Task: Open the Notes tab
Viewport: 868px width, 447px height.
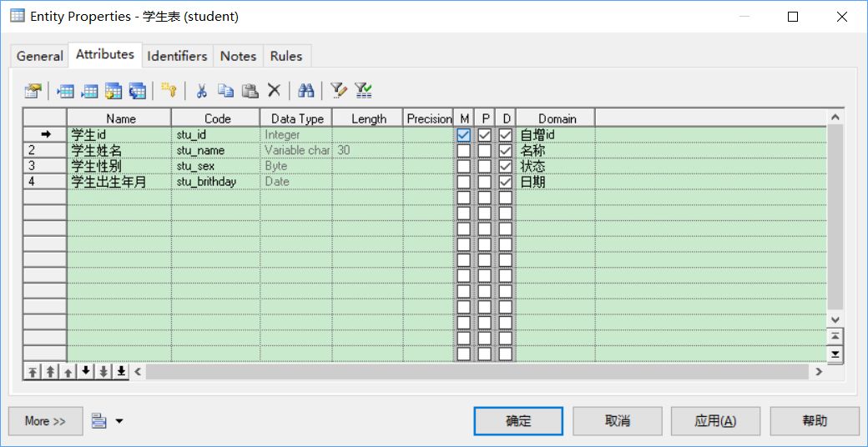Action: pyautogui.click(x=238, y=56)
